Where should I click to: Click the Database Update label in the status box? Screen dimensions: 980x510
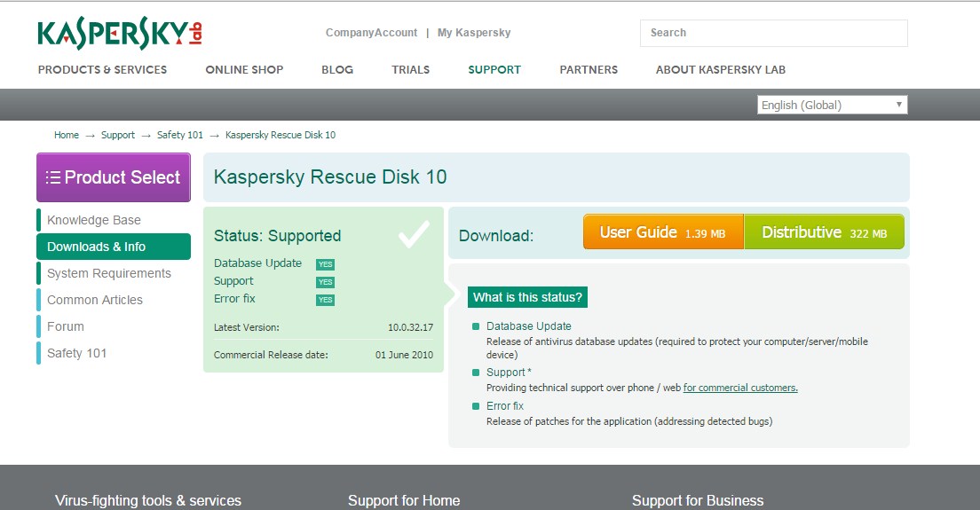point(257,263)
